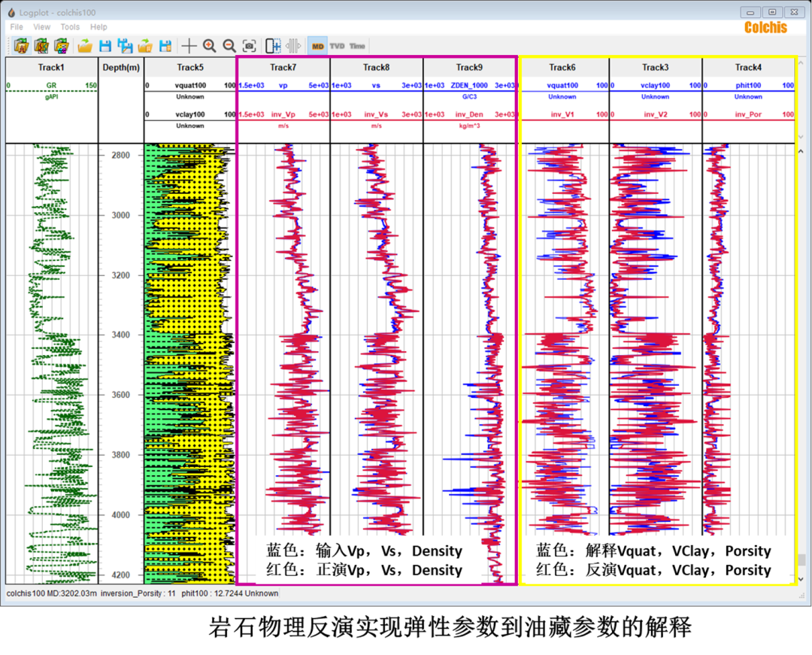Open the File menu
This screenshot has width=812, height=655.
click(x=17, y=27)
